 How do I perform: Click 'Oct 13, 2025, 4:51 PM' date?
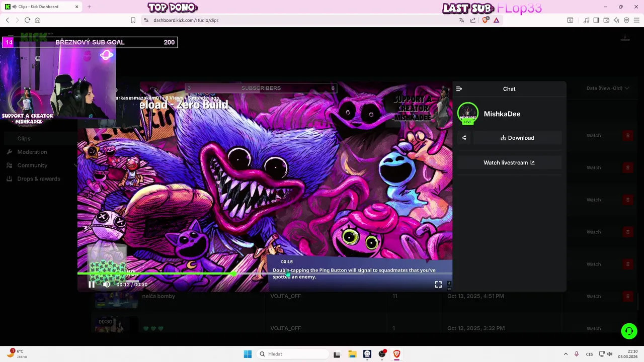(x=475, y=296)
